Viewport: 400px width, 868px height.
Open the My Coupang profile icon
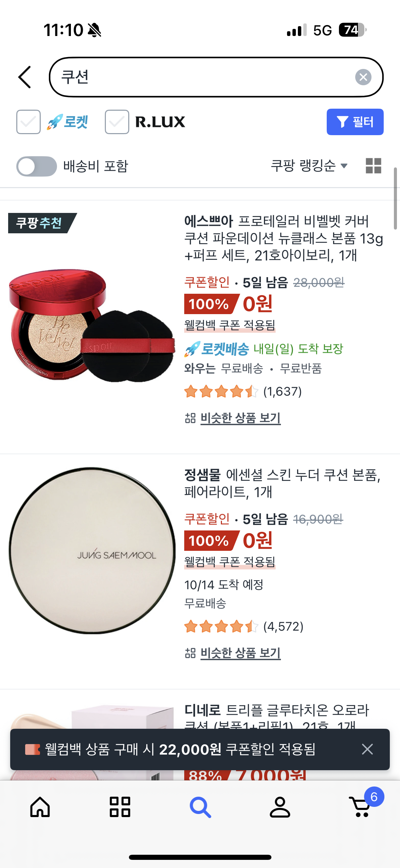[x=280, y=807]
